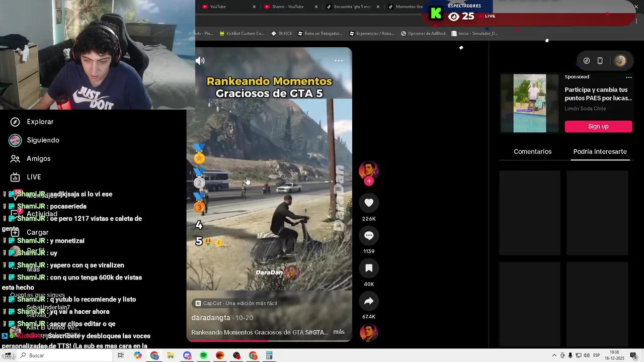Open the video three-dots options menu
The height and width of the screenshot is (362, 644).
click(x=339, y=61)
